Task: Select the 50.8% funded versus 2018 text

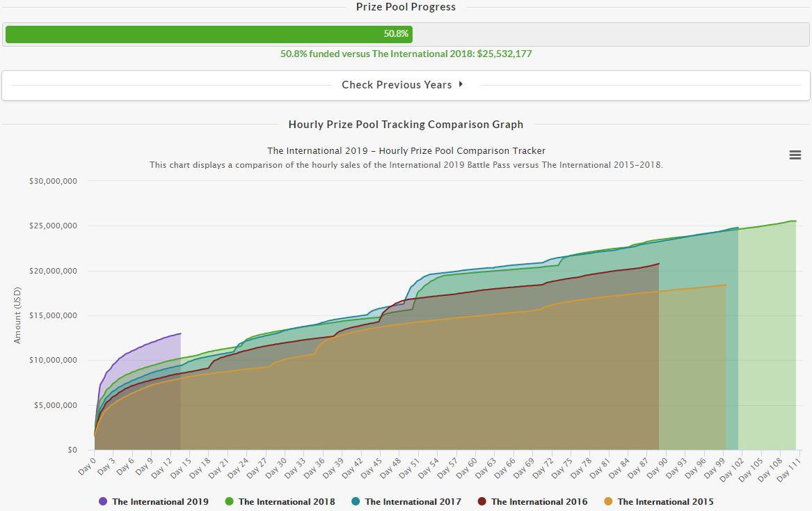Action: 406,54
